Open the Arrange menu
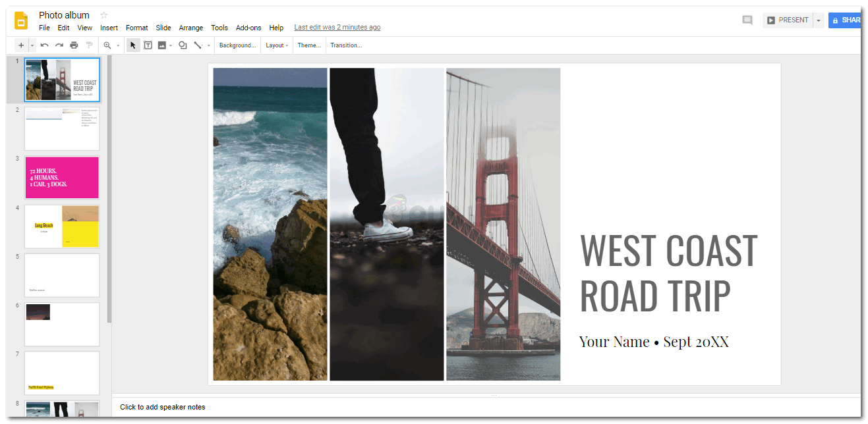 [x=191, y=28]
